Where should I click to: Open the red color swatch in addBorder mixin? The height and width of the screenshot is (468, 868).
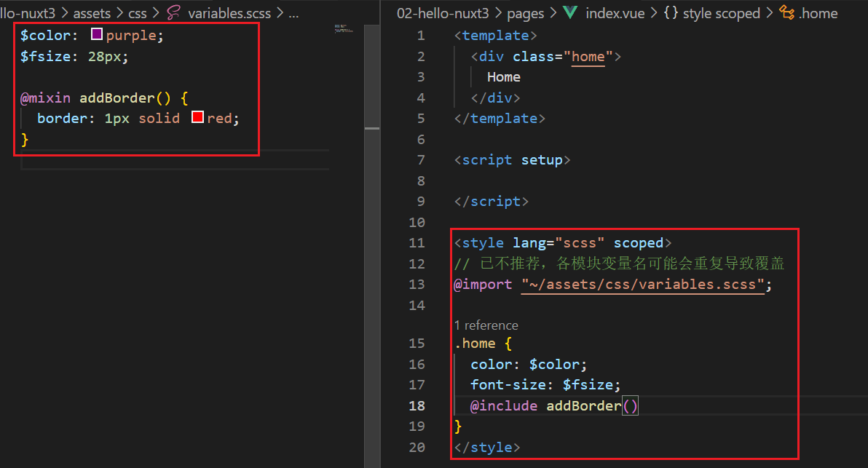(197, 117)
